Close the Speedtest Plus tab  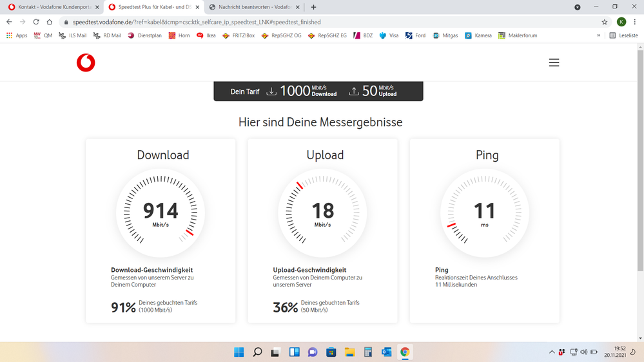coord(197,7)
